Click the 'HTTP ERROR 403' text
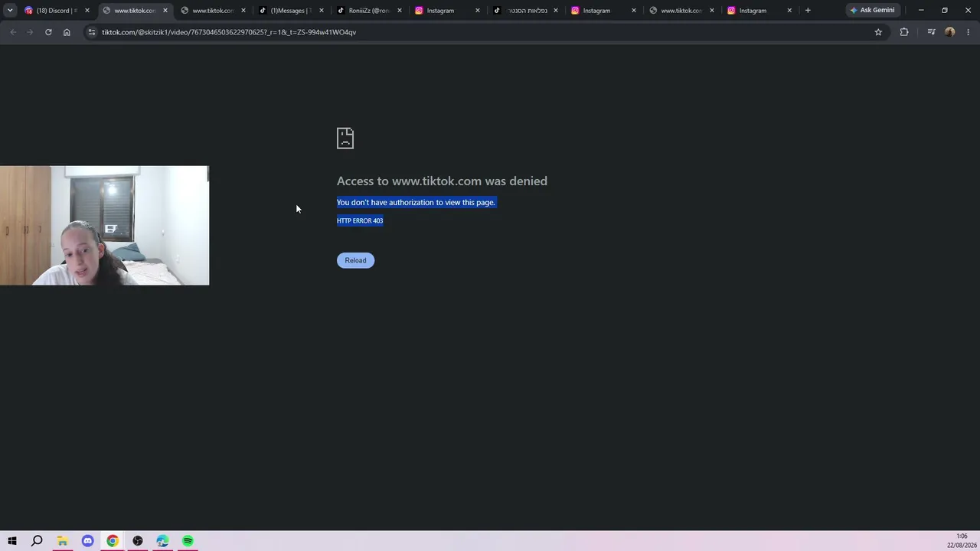Image resolution: width=980 pixels, height=551 pixels. point(360,220)
